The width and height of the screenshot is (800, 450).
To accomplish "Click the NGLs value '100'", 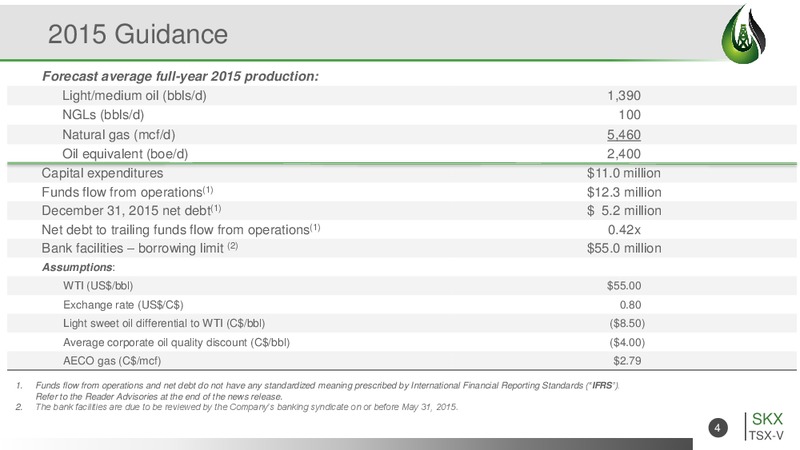I will (x=630, y=115).
